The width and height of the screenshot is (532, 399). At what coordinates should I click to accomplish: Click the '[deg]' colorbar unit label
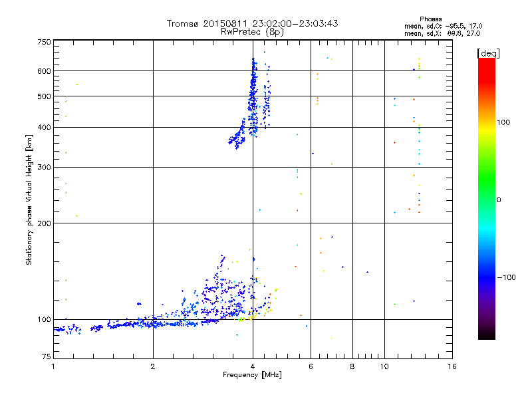click(x=488, y=53)
